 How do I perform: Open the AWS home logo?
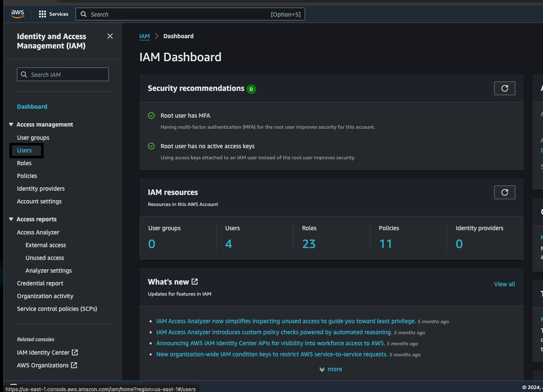[17, 14]
